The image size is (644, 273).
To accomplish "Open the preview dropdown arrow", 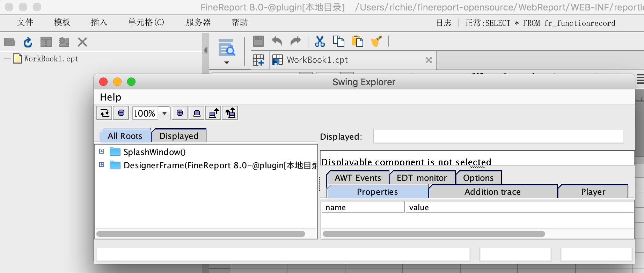I will pos(227,63).
